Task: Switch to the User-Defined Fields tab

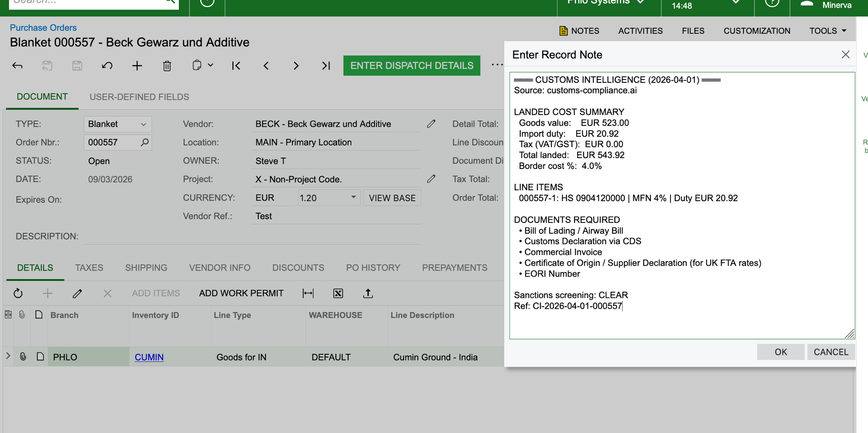Action: click(139, 97)
